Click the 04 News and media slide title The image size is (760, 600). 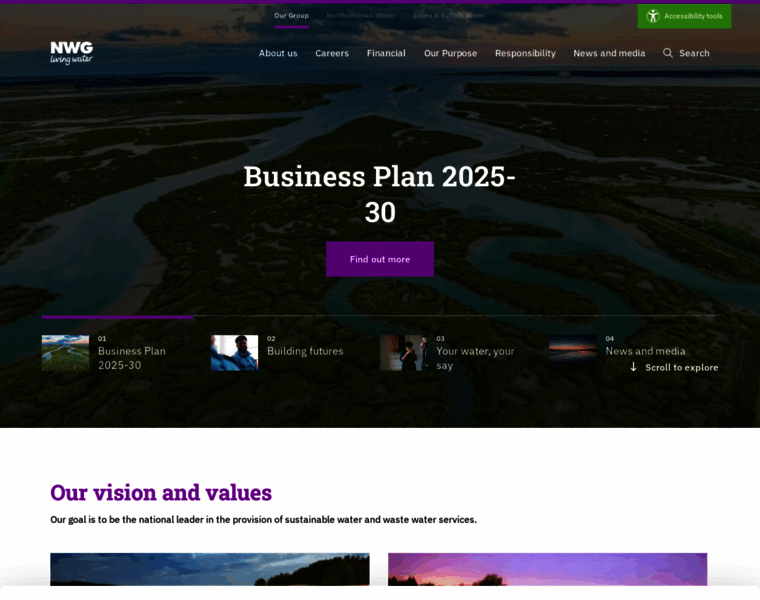coord(645,351)
